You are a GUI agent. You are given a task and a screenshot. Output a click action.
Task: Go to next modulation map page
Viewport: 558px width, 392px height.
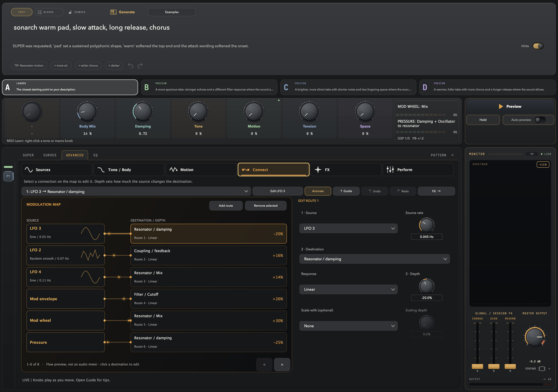coord(282,365)
